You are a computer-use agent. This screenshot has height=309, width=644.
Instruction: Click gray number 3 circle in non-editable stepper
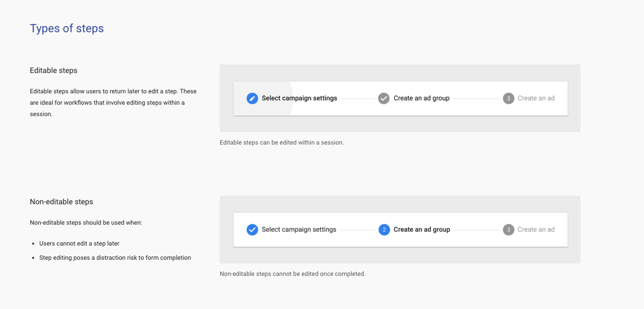tap(508, 229)
